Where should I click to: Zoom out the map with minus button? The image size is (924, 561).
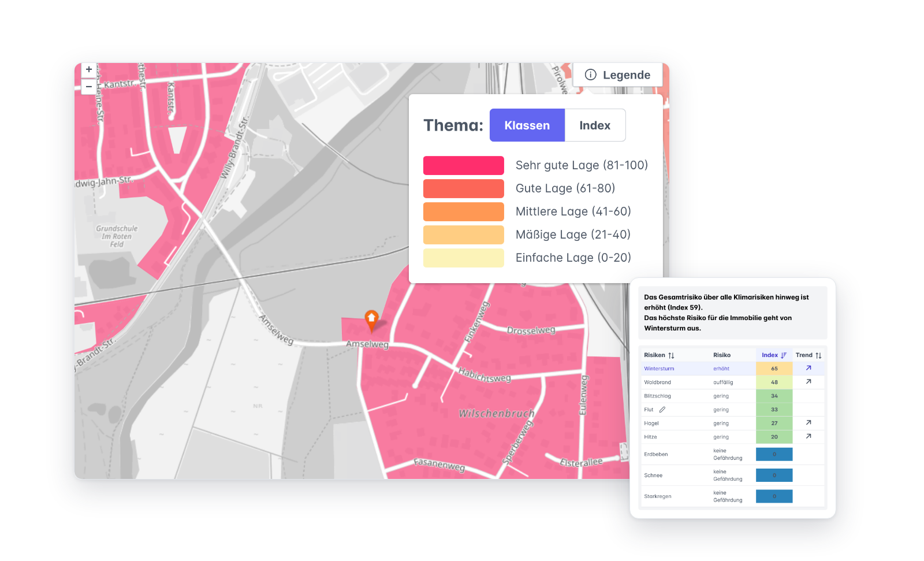click(89, 86)
